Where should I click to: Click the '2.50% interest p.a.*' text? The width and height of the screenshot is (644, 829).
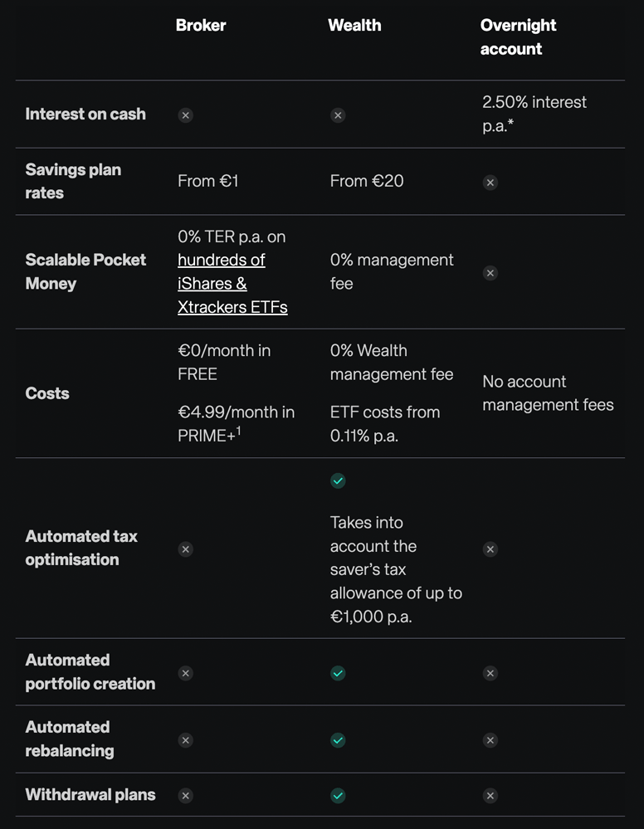coord(534,113)
